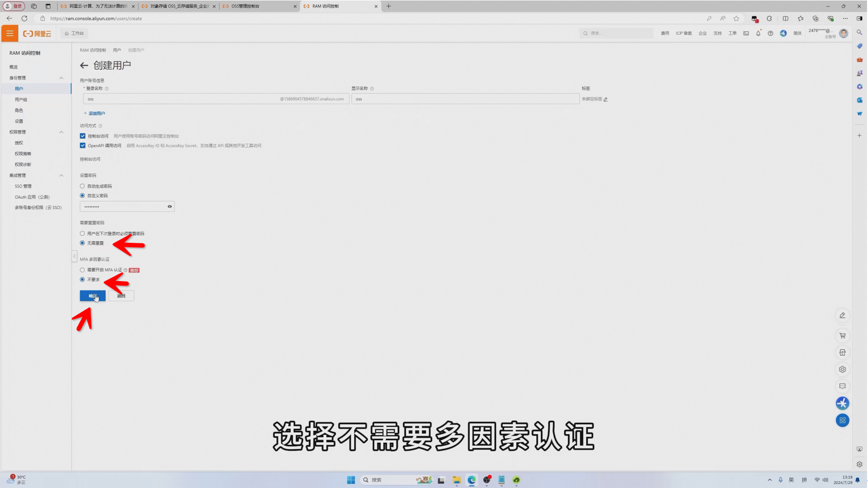
Task: Open the notifications bell icon
Action: coord(758,33)
